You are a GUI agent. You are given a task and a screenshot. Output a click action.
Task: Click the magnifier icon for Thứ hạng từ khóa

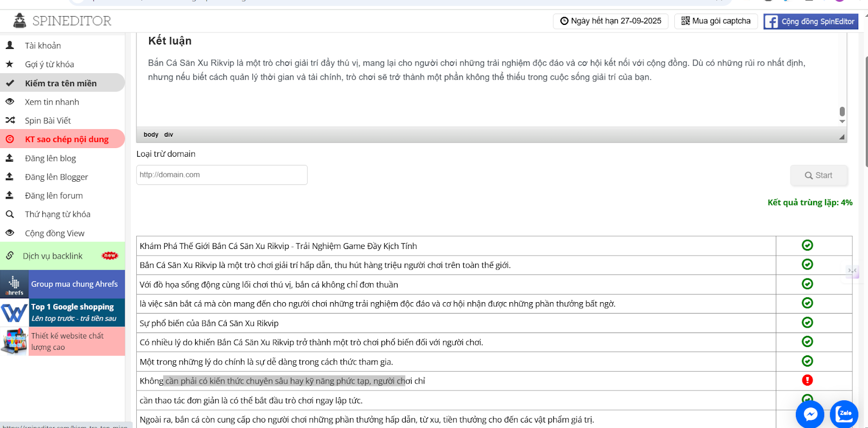[x=10, y=214]
